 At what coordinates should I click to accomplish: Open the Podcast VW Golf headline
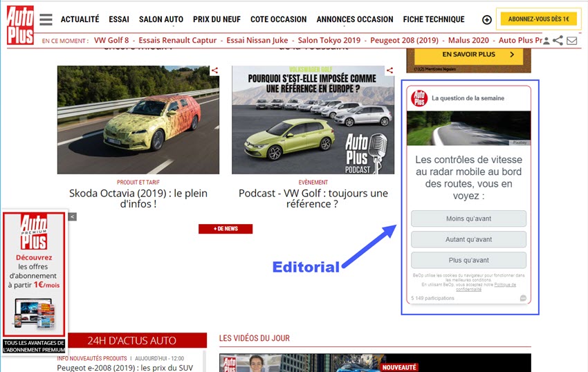(x=313, y=198)
